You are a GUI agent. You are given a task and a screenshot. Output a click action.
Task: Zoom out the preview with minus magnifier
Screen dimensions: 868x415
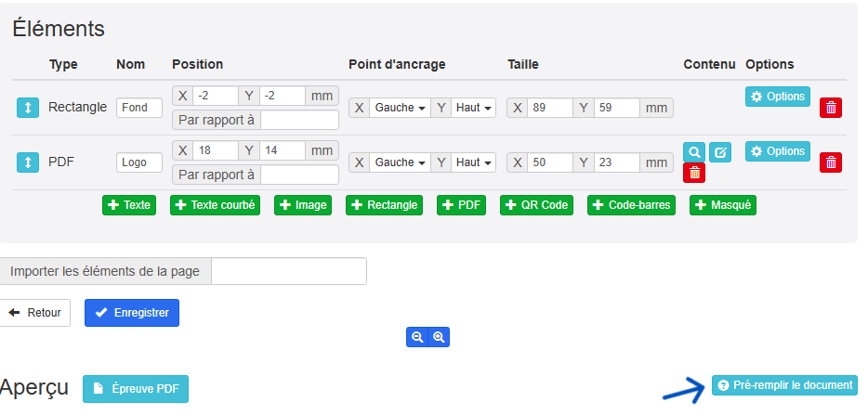point(417,338)
